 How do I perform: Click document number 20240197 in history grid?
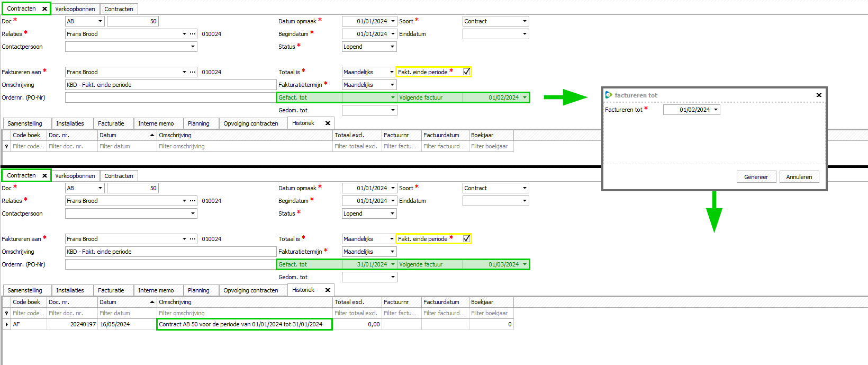[x=83, y=324]
